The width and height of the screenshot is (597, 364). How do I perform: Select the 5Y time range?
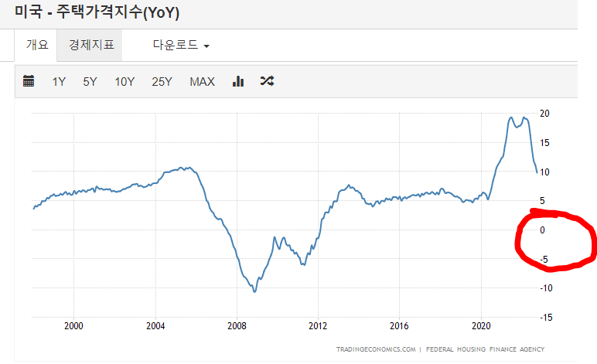[90, 82]
